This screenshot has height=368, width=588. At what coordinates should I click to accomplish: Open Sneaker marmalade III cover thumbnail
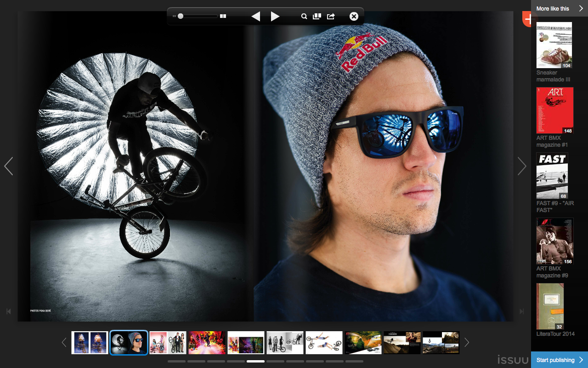pos(554,45)
